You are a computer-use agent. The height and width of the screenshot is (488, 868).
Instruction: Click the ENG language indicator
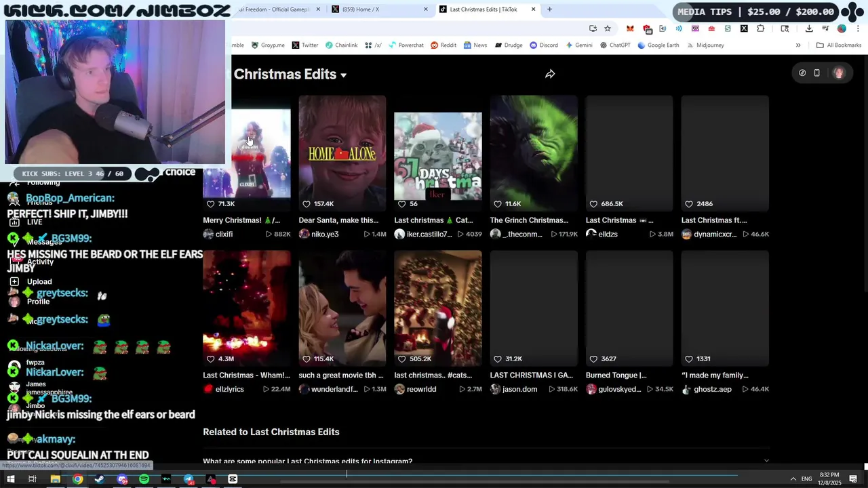click(807, 479)
